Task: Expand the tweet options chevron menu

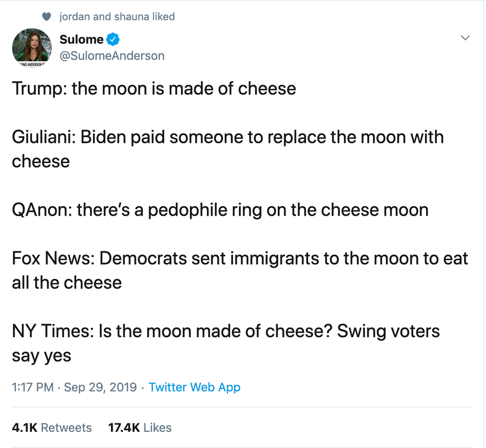Action: 464,38
